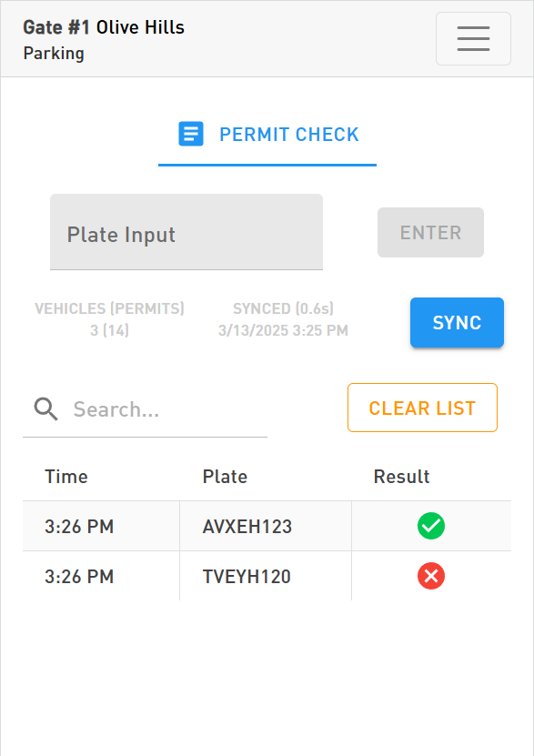Click the 3:26 PM time of AVXEH123 row
Screen dimensions: 534x756
point(79,527)
